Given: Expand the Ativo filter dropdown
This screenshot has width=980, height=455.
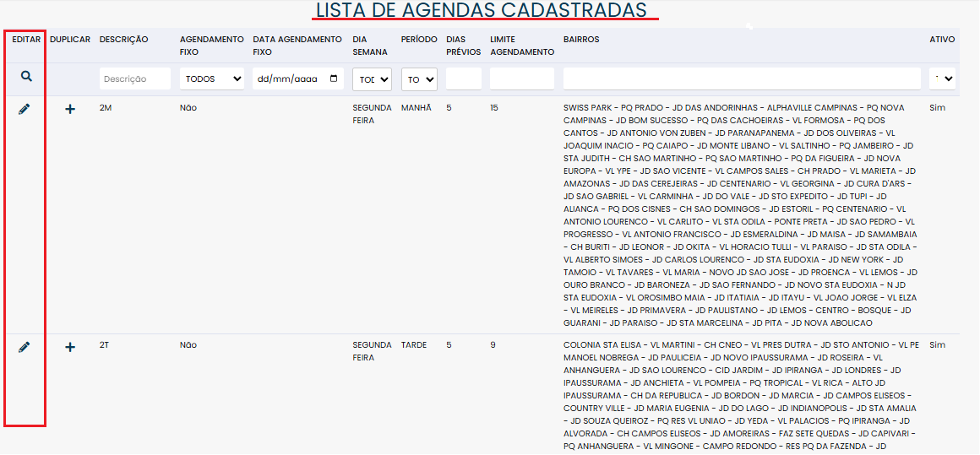Looking at the screenshot, I should pos(942,79).
